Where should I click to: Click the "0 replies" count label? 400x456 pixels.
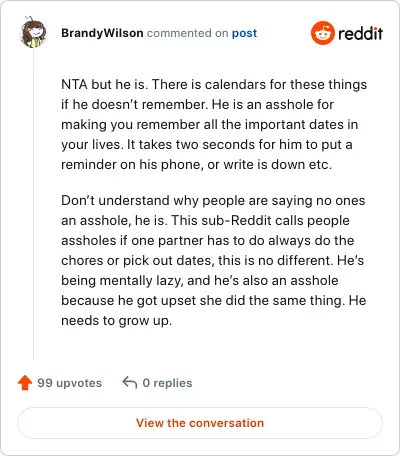167,383
